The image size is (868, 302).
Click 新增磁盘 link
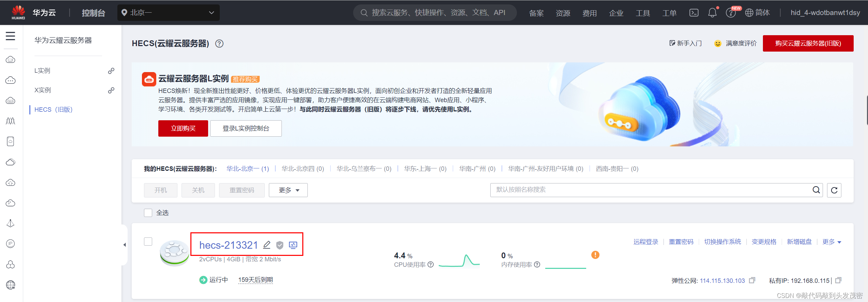click(x=799, y=242)
